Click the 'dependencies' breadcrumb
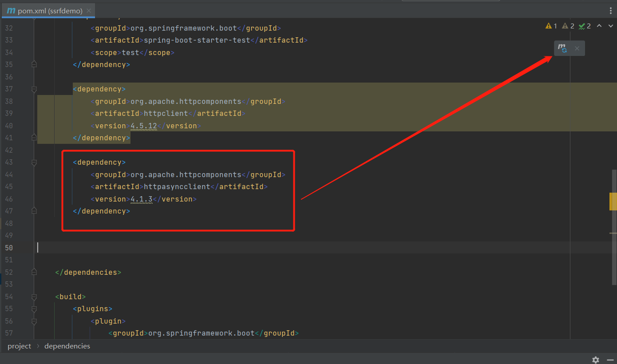Viewport: 617px width, 364px height. tap(67, 346)
